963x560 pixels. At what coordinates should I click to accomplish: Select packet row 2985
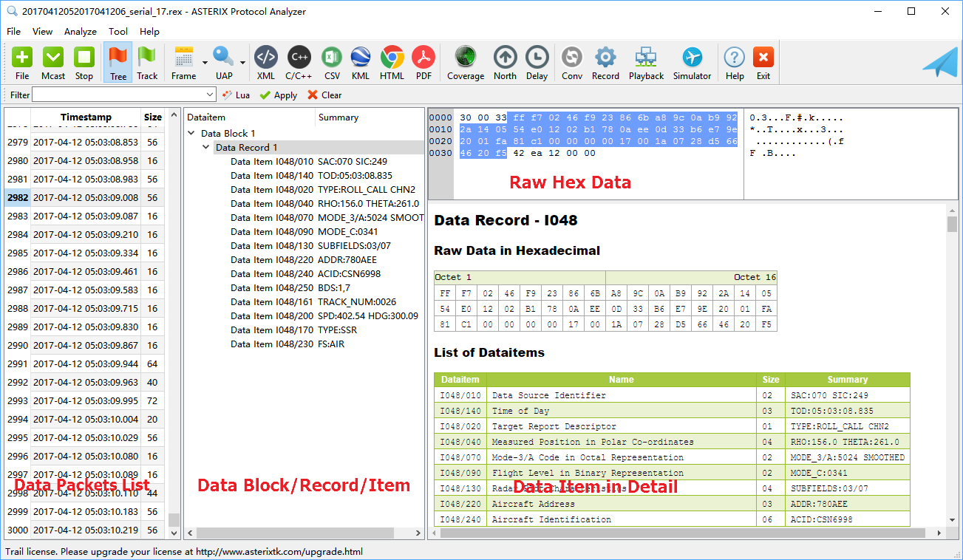(x=85, y=253)
